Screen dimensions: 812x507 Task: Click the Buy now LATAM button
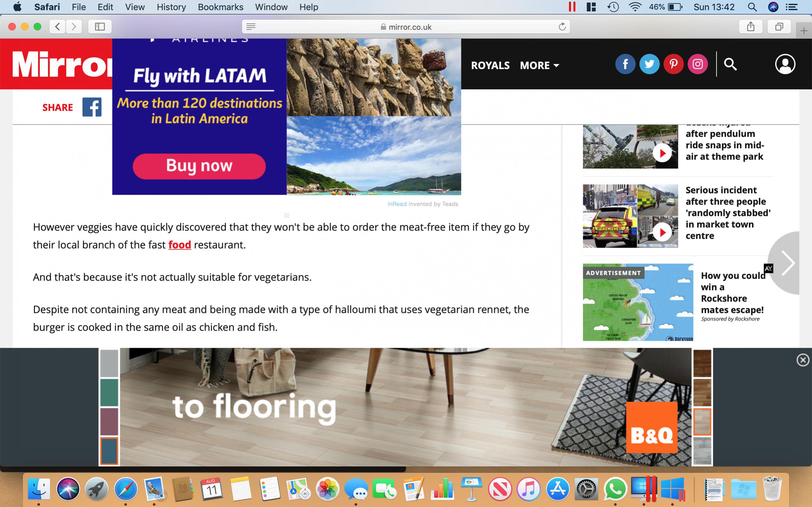pos(199,166)
